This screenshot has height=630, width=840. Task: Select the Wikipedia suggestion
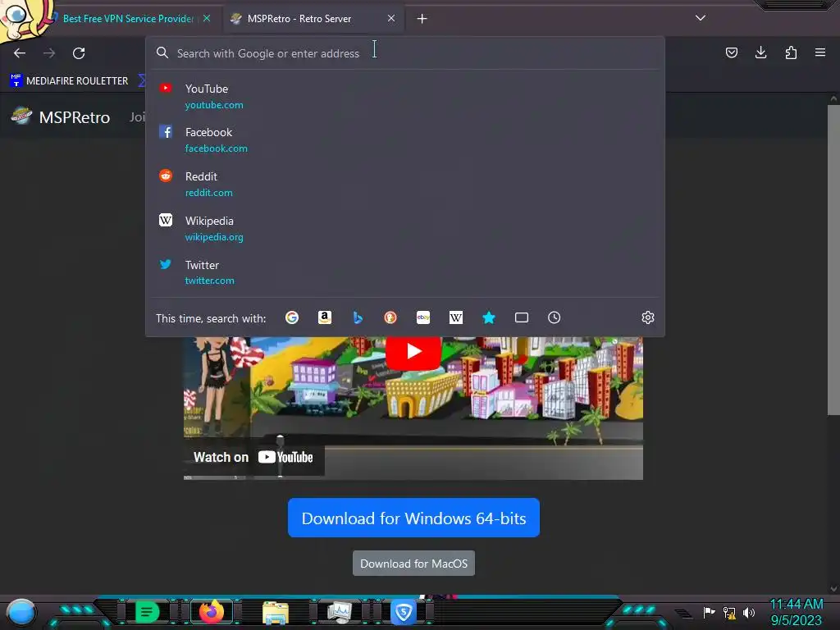coord(405,228)
